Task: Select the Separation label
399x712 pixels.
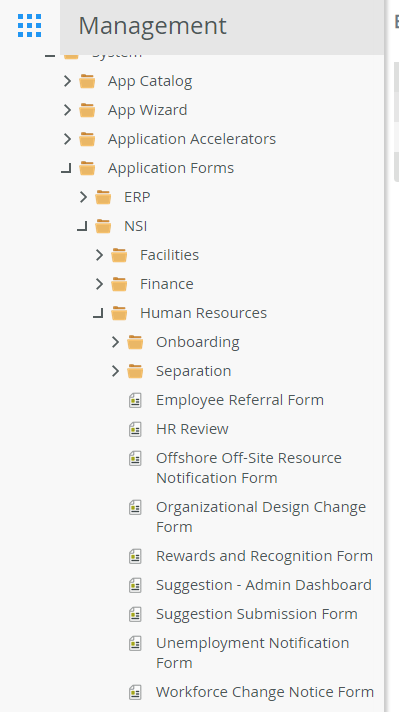Action: [194, 371]
